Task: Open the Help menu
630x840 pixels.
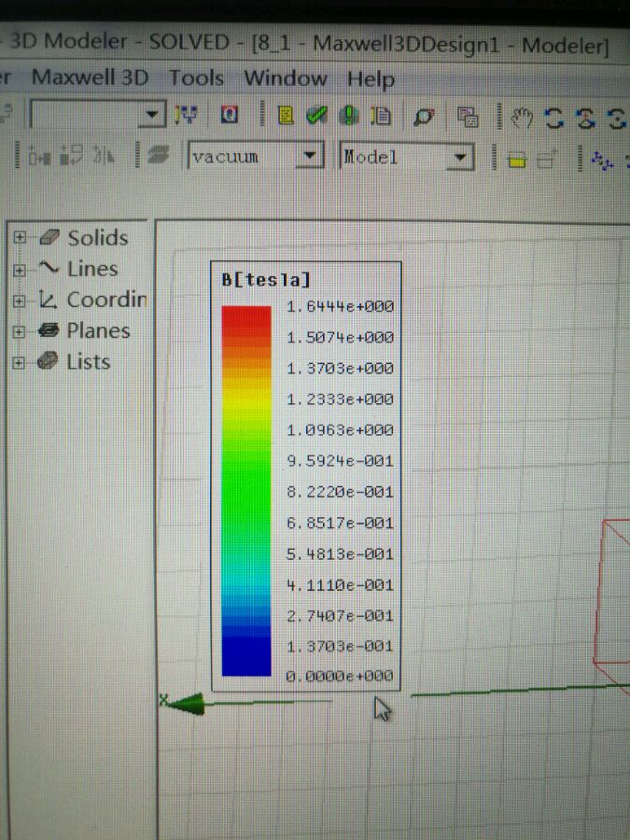Action: pyautogui.click(x=371, y=80)
